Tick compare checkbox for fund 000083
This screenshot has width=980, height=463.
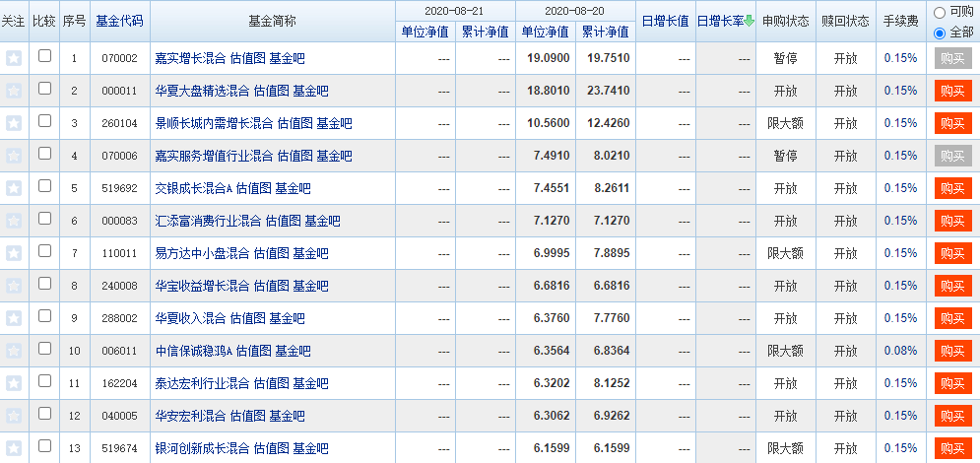click(44, 219)
